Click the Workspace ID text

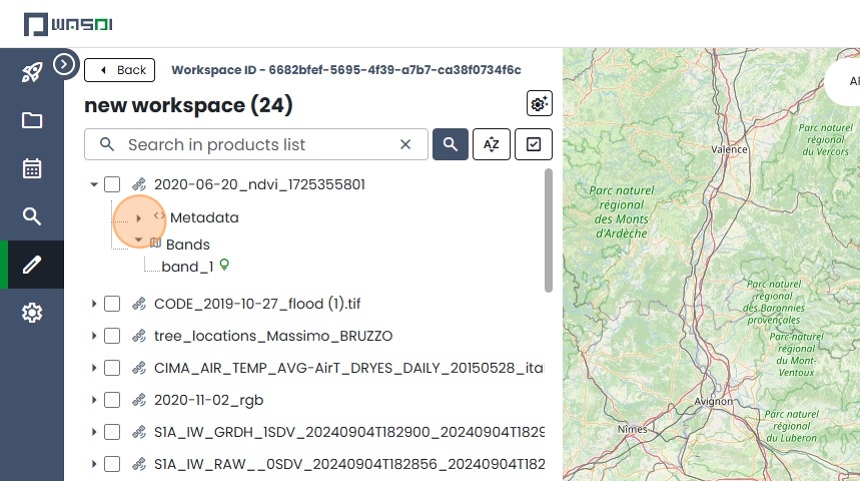(x=346, y=70)
